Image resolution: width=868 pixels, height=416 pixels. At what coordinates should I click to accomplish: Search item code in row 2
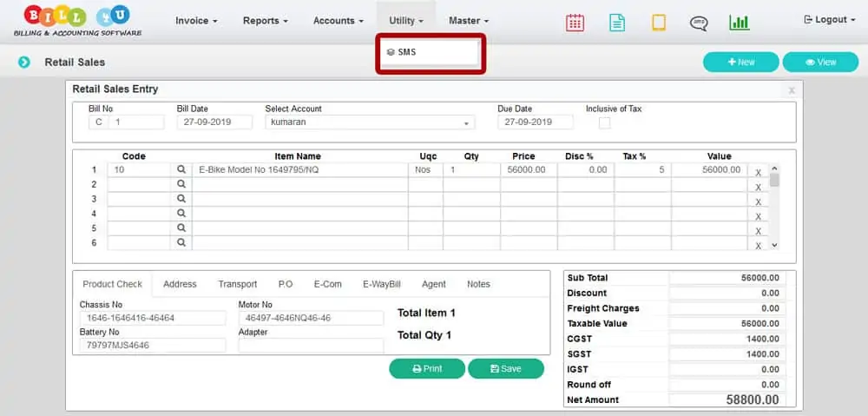point(181,184)
